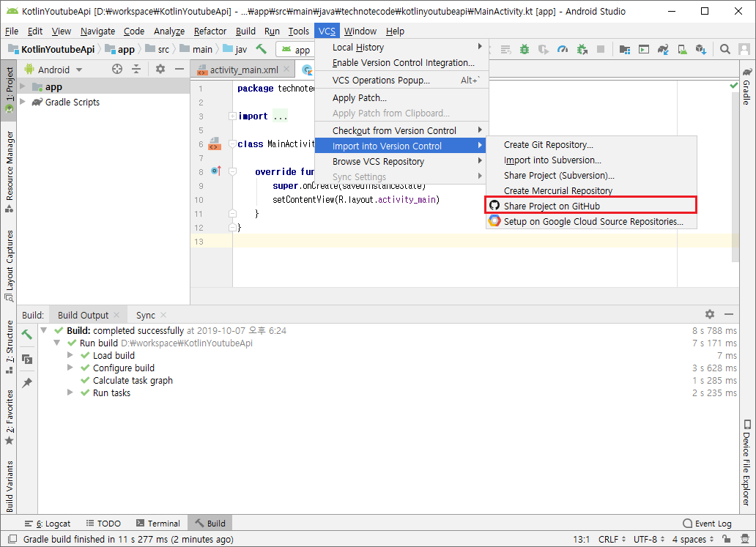
Task: Open the SDK Manager box icon
Action: 701,49
